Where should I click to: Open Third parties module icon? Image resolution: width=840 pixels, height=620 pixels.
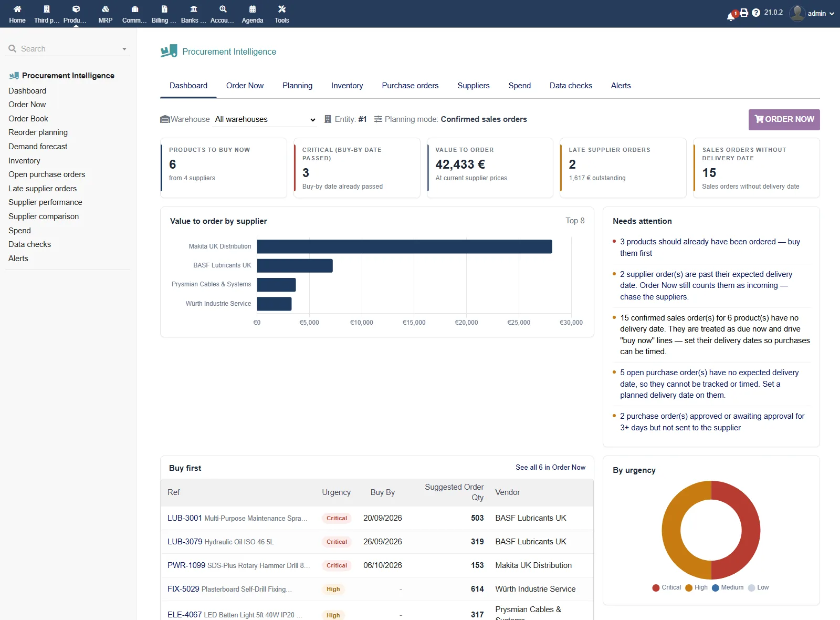47,9
